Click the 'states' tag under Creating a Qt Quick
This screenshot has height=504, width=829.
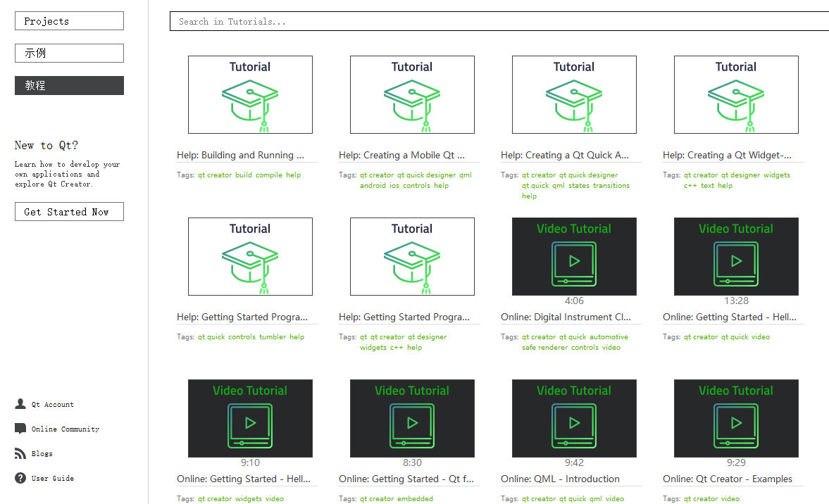(x=579, y=185)
